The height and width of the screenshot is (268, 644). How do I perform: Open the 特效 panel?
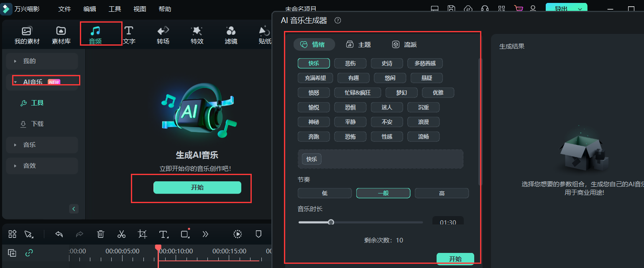coord(197,33)
